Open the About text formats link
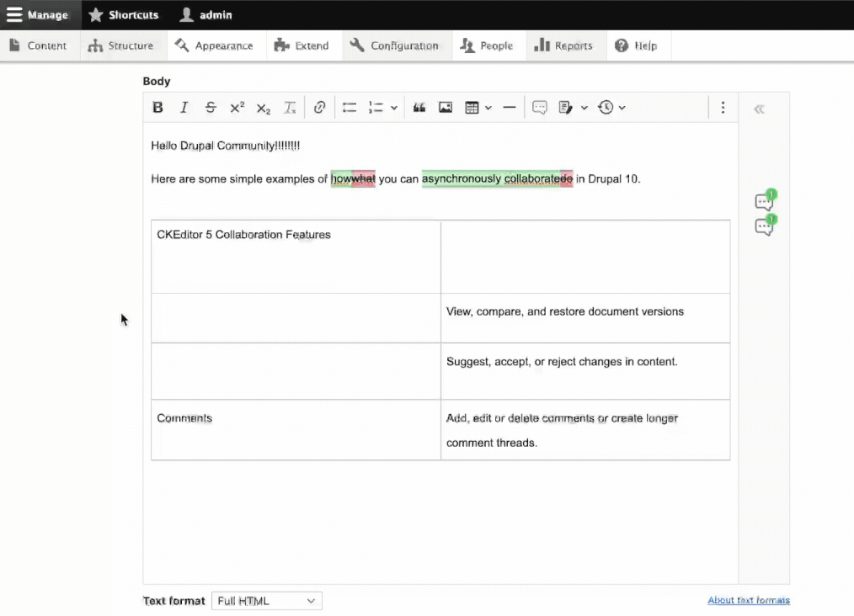This screenshot has width=854, height=616. [x=748, y=600]
